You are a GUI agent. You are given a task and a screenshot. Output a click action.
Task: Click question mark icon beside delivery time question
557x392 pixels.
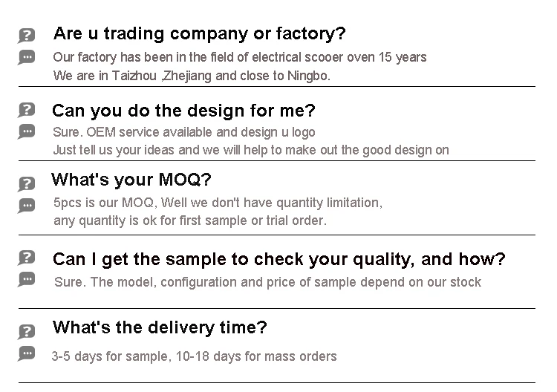pos(27,331)
